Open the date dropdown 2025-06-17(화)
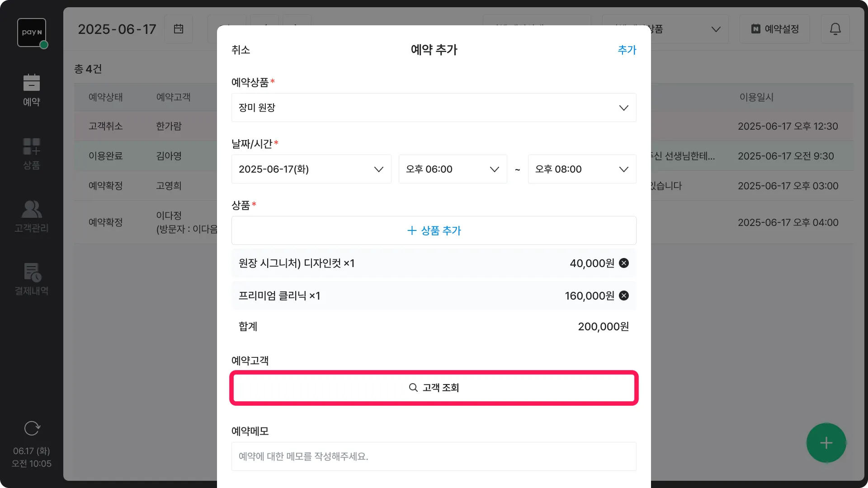This screenshot has height=488, width=868. click(x=311, y=169)
